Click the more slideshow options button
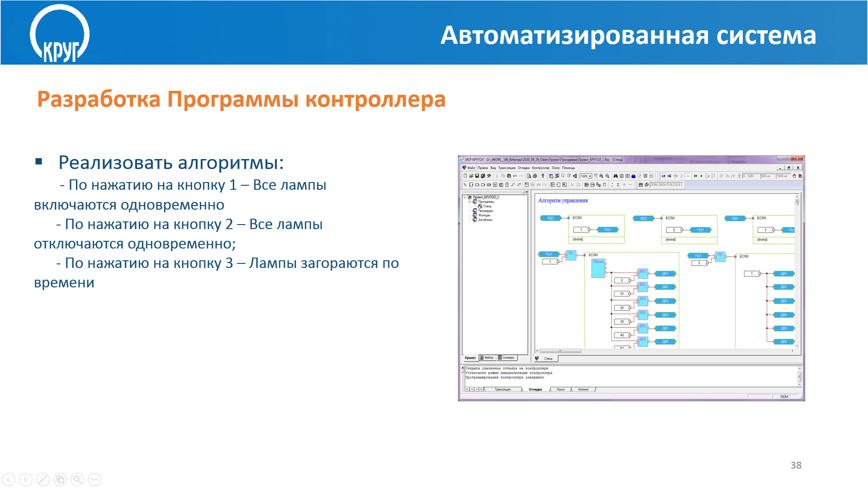The image size is (868, 488). coord(94,479)
